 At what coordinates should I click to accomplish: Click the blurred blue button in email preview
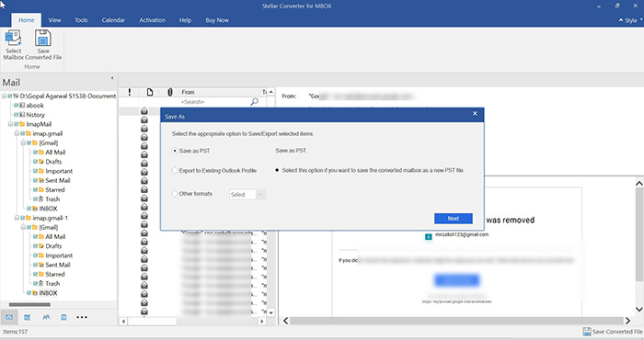(456, 280)
